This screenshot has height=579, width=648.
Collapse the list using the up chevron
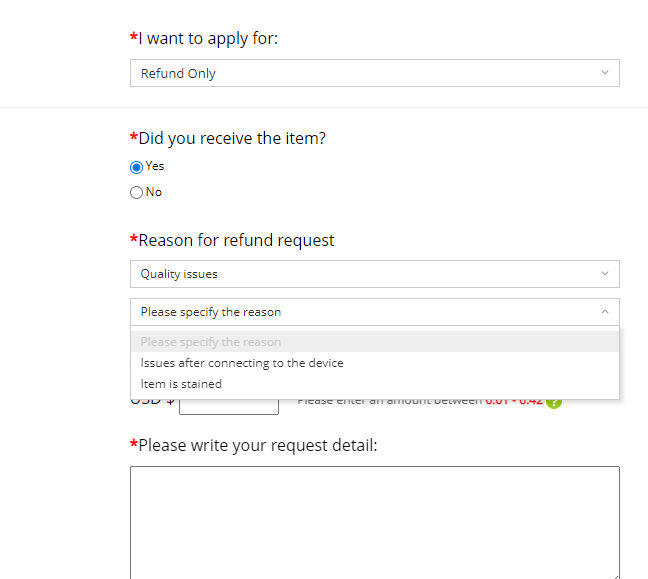[x=605, y=312]
